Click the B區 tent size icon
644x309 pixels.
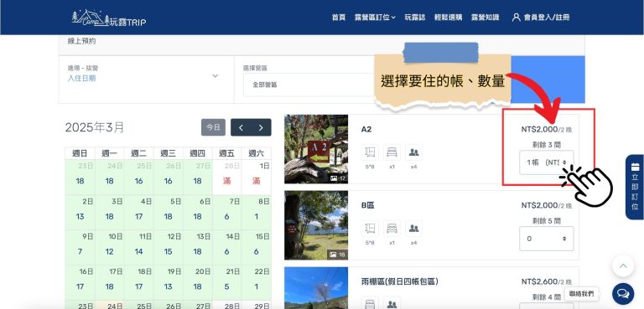tap(370, 228)
